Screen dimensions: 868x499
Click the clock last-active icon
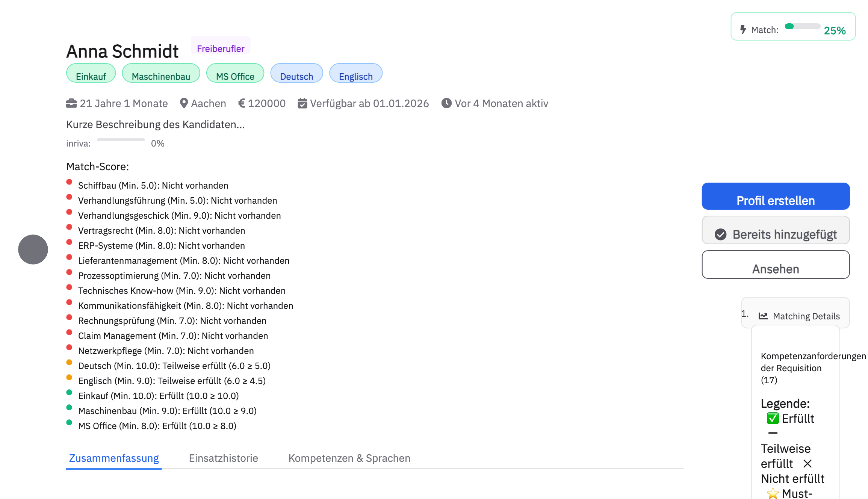(x=446, y=103)
